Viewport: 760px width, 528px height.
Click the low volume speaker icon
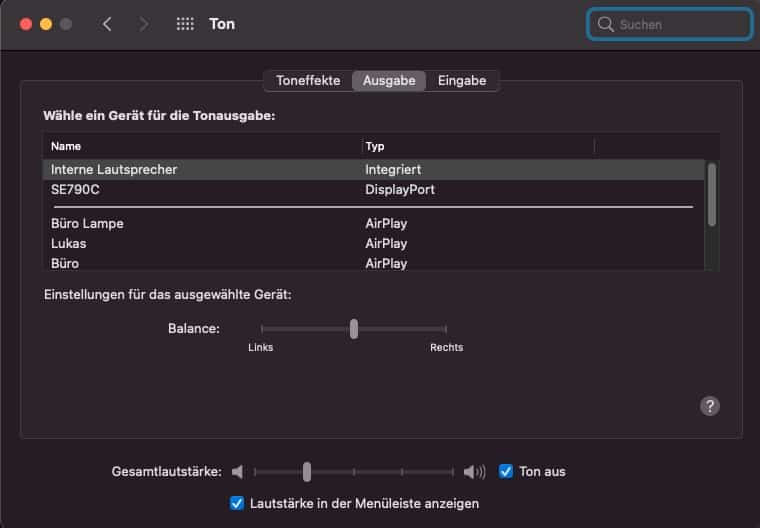tap(238, 471)
